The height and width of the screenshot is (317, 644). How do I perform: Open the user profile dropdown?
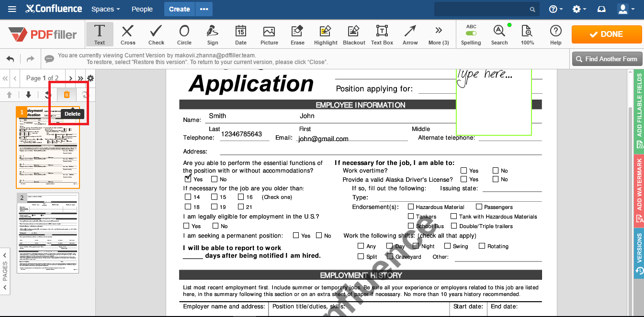pyautogui.click(x=626, y=9)
